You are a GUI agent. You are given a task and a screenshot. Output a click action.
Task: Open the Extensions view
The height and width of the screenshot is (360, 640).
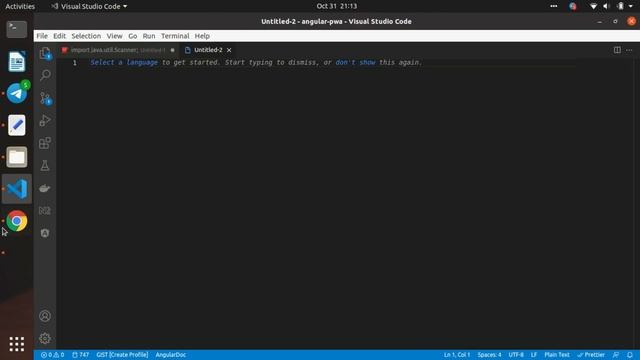[x=45, y=143]
